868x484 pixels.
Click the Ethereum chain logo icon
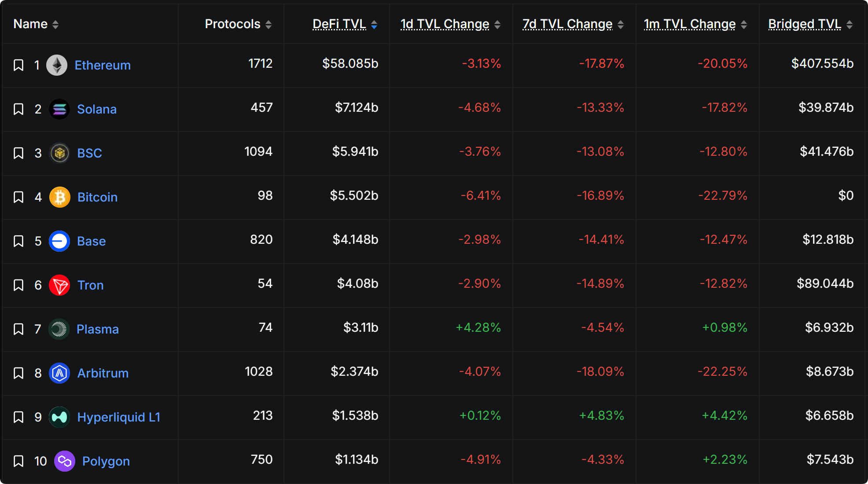tap(57, 65)
